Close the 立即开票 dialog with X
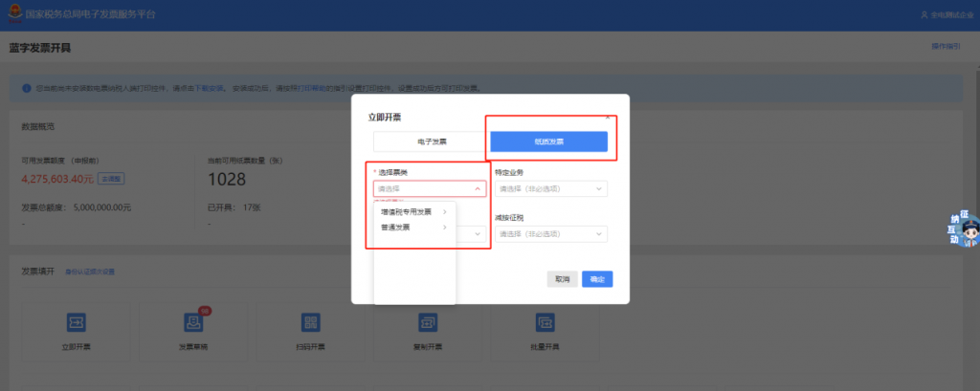This screenshot has width=980, height=391. (608, 117)
